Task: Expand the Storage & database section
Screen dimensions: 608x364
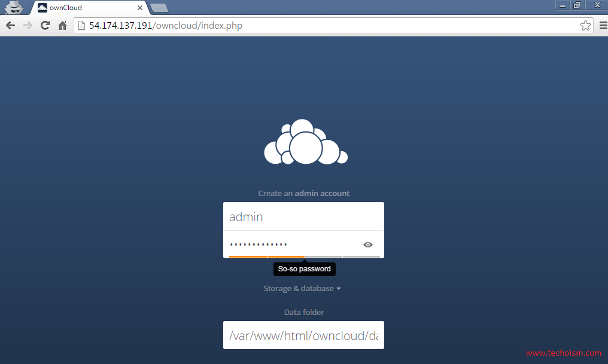Action: coord(302,289)
